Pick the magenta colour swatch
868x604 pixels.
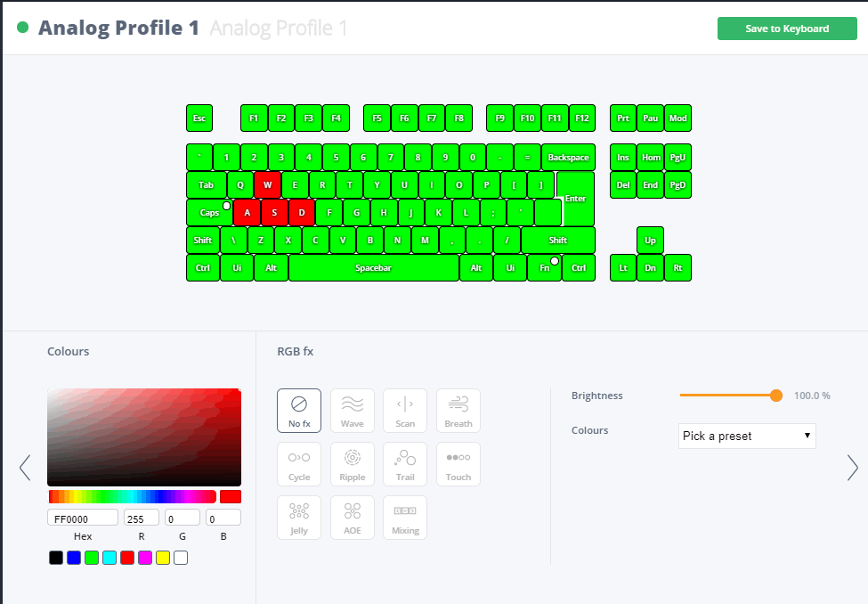[x=145, y=558]
